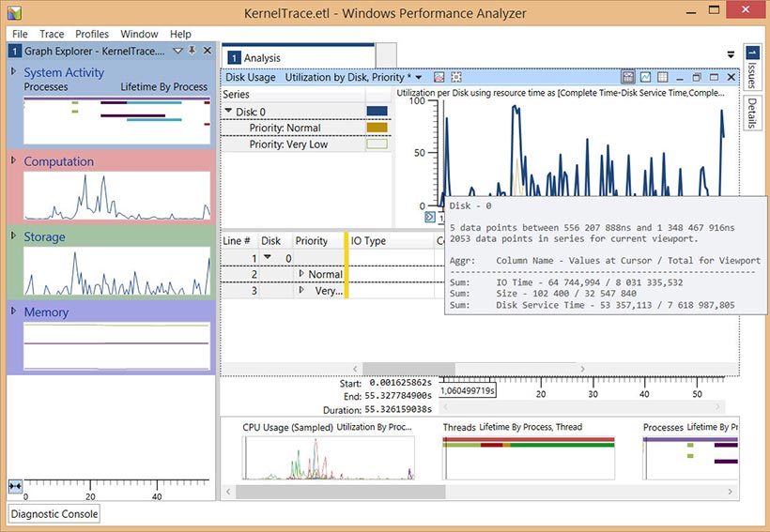The height and width of the screenshot is (532, 770).
Task: Select the Priority: Normal series row
Action: pos(305,128)
